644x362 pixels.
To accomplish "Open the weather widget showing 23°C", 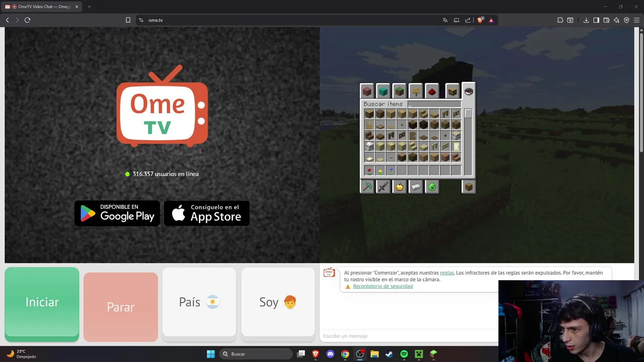I will pyautogui.click(x=21, y=354).
